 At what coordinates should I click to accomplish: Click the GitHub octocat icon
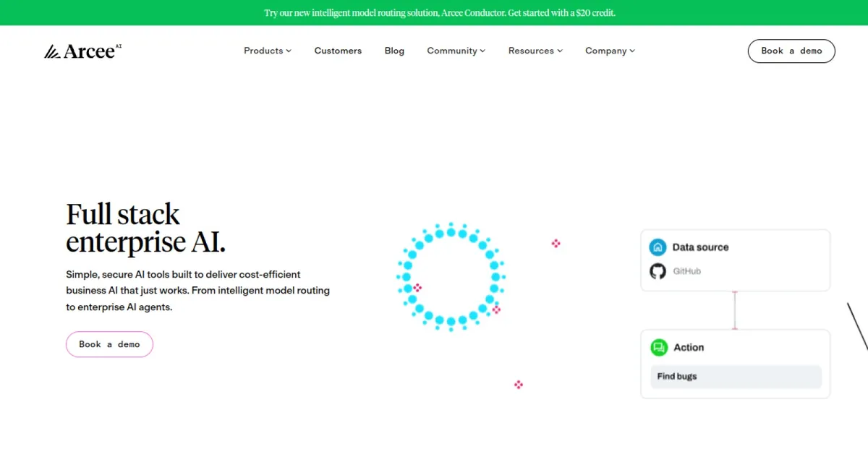coord(658,271)
